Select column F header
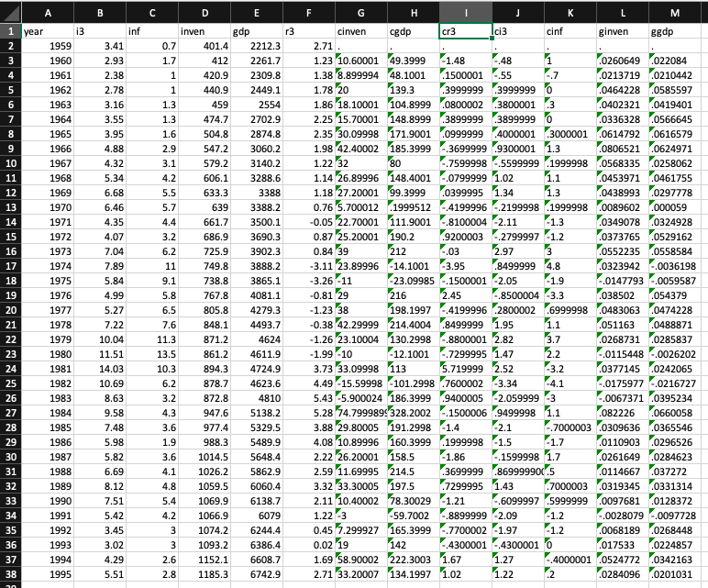This screenshot has width=708, height=588. click(309, 13)
